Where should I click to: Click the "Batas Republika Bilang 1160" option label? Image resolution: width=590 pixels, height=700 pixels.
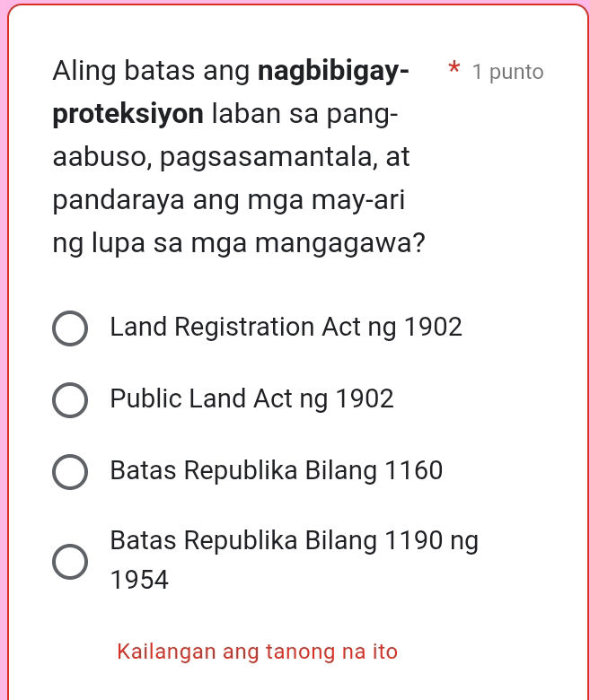[x=276, y=471]
